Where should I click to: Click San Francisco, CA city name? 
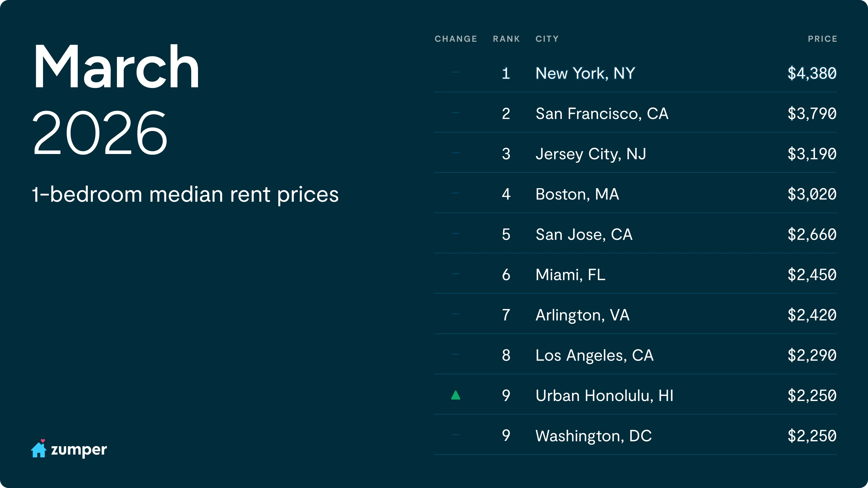click(602, 114)
